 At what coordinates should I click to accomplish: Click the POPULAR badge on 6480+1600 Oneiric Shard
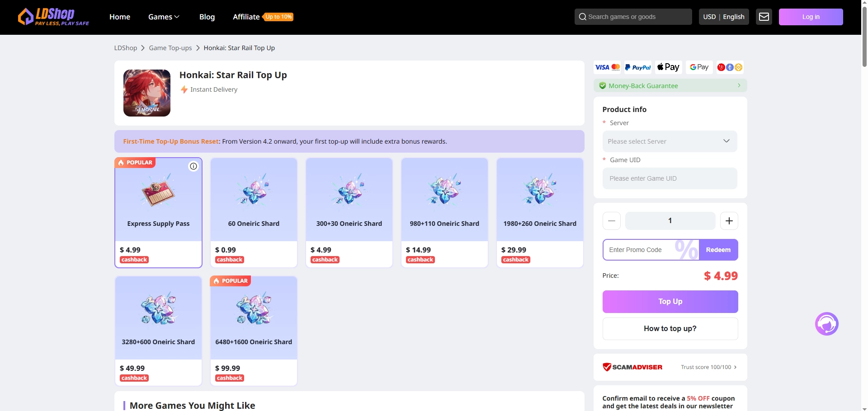[231, 281]
